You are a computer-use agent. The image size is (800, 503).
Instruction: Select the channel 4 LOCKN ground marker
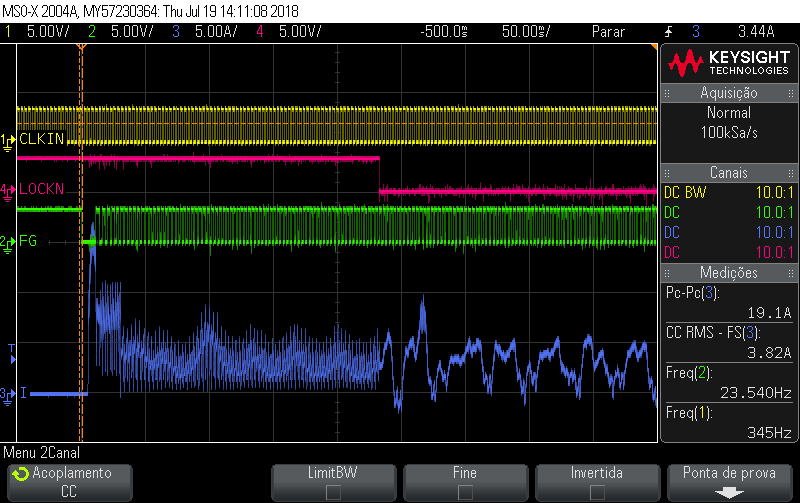pyautogui.click(x=7, y=192)
